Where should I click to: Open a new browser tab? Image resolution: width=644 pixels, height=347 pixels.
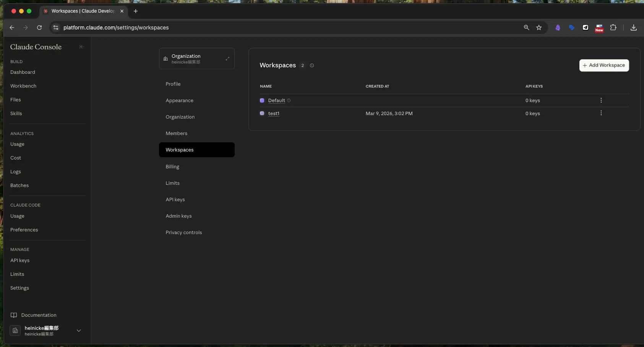click(136, 11)
